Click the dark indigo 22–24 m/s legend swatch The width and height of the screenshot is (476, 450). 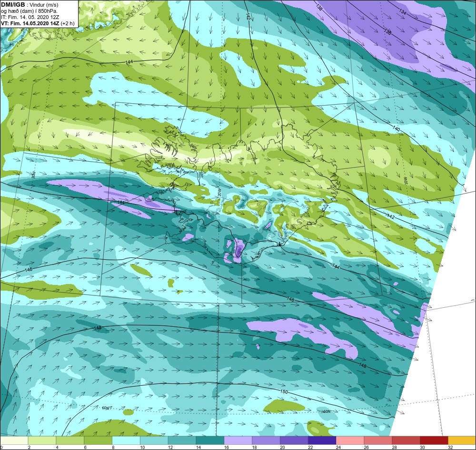322,440
